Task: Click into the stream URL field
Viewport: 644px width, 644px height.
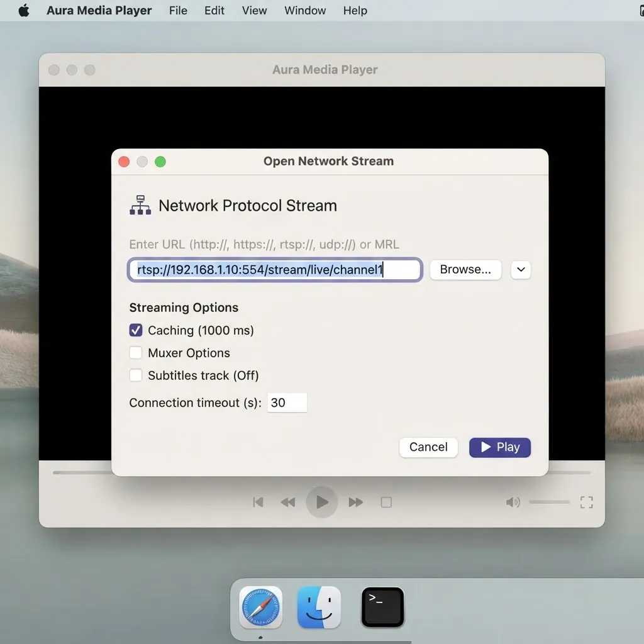Action: click(275, 270)
